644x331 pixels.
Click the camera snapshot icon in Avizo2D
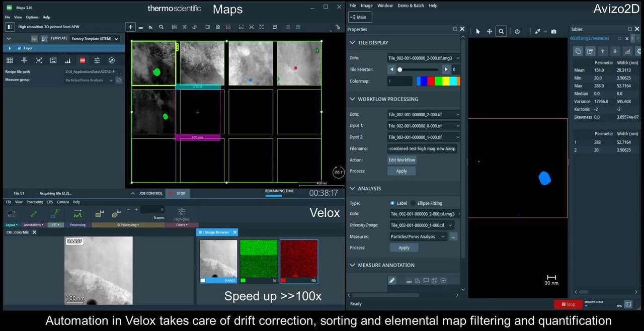pyautogui.click(x=553, y=31)
